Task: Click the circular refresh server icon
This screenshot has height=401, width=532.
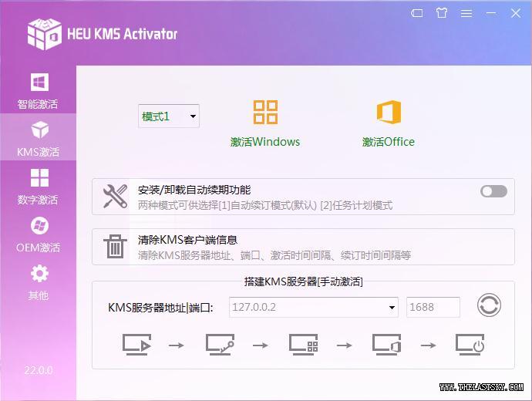Action: coord(489,305)
